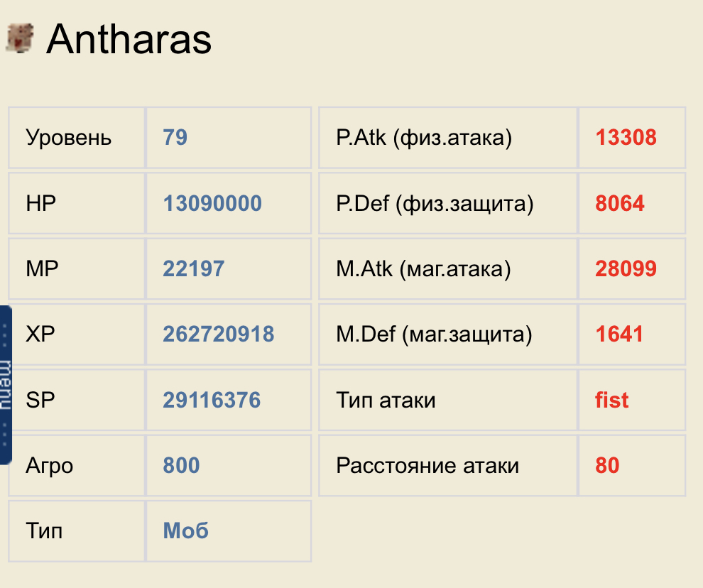This screenshot has width=703, height=588.
Task: Select level value 79
Action: (x=175, y=137)
